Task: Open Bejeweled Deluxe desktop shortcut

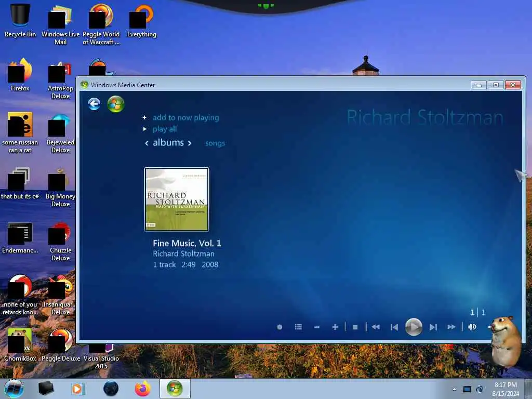Action: click(60, 134)
